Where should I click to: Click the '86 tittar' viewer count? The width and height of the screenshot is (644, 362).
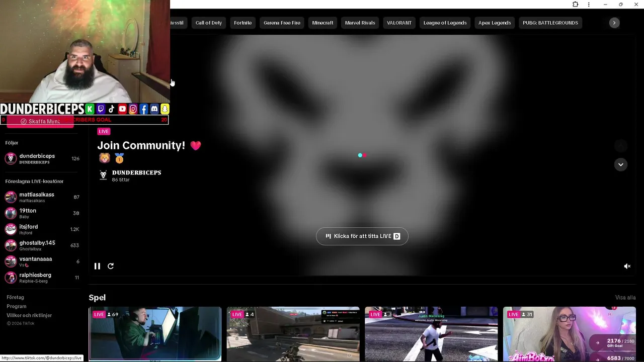(x=121, y=180)
